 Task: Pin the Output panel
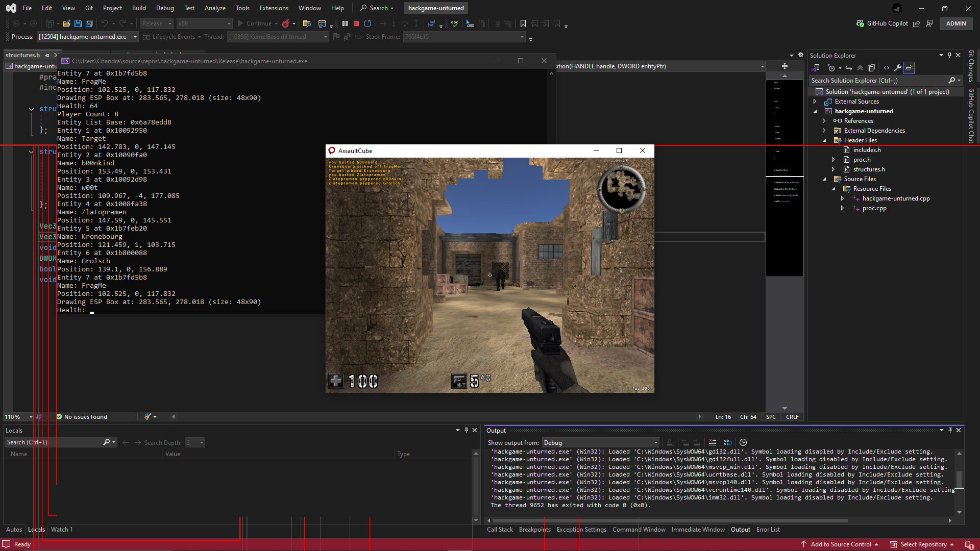(x=950, y=430)
